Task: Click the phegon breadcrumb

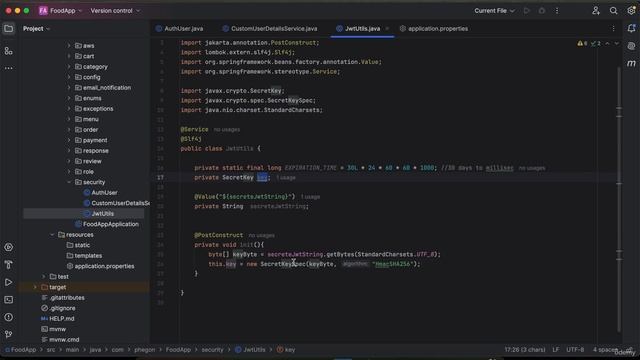Action: 144,350
